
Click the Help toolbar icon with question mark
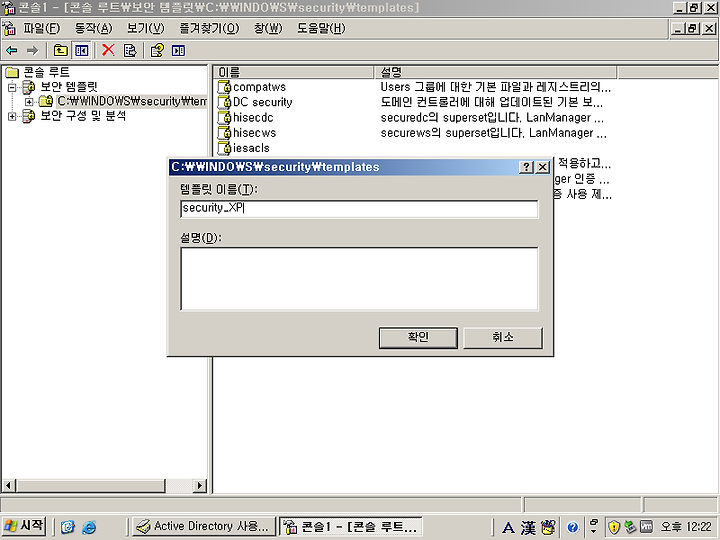click(x=158, y=51)
